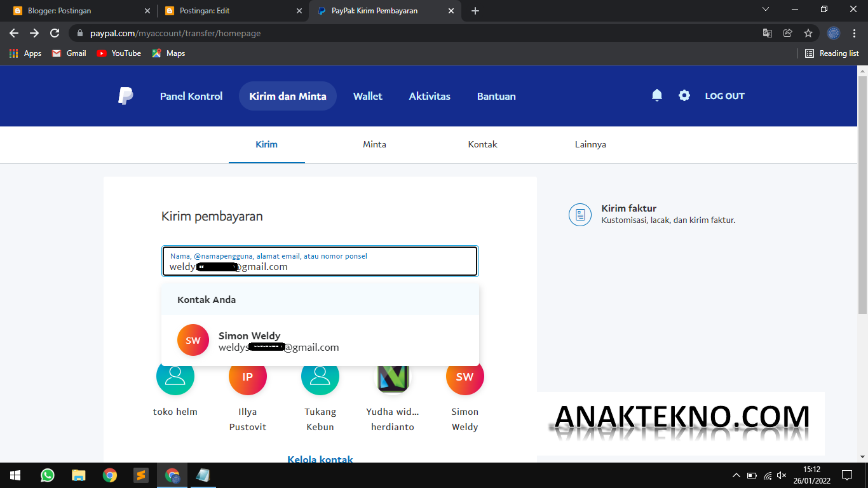
Task: Select the Kirim sub-tab
Action: click(x=267, y=144)
